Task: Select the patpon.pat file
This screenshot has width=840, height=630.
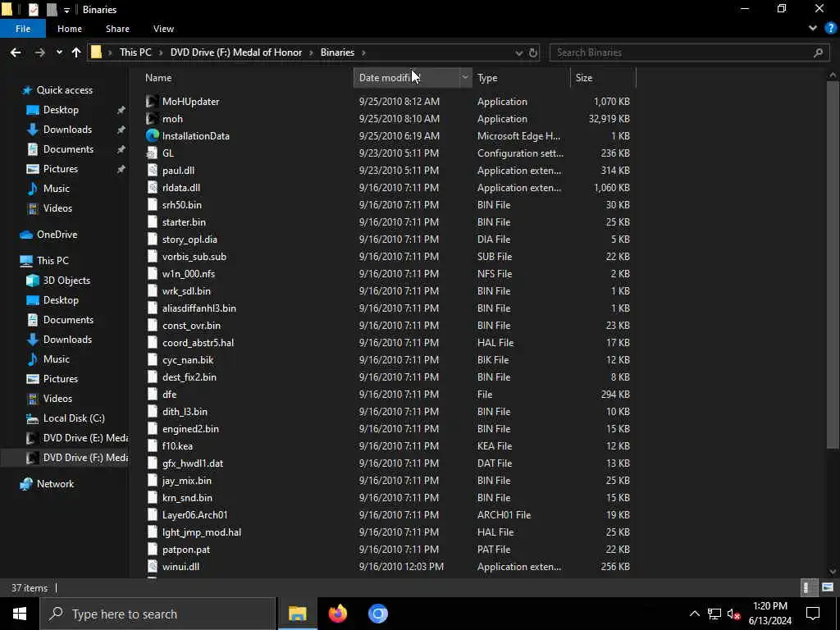Action: 186,550
